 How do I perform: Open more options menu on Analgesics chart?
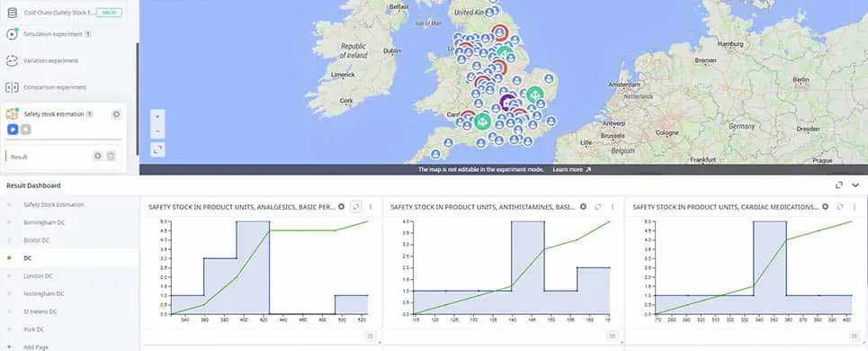pos(371,206)
